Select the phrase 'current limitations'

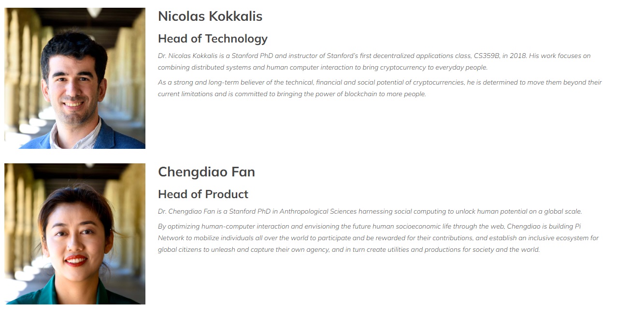click(x=185, y=94)
